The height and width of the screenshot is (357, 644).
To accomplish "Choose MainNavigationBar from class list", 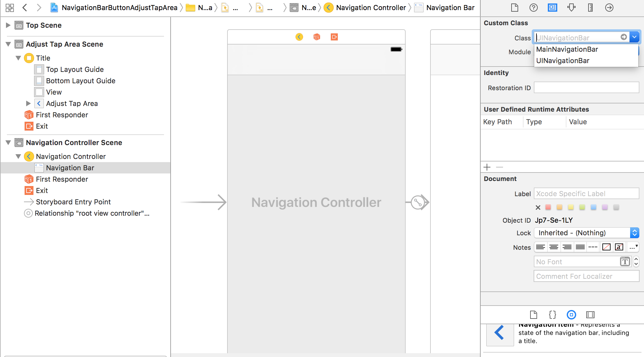I will [567, 49].
